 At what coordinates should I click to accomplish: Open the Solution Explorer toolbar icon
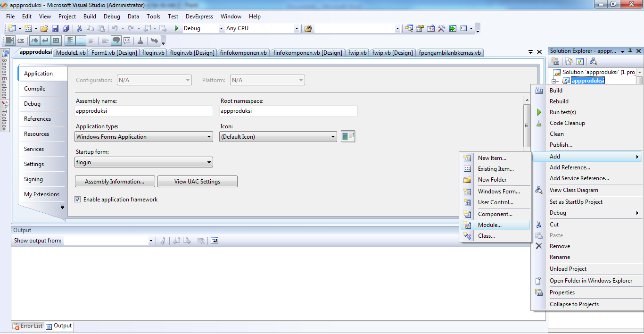click(409, 28)
